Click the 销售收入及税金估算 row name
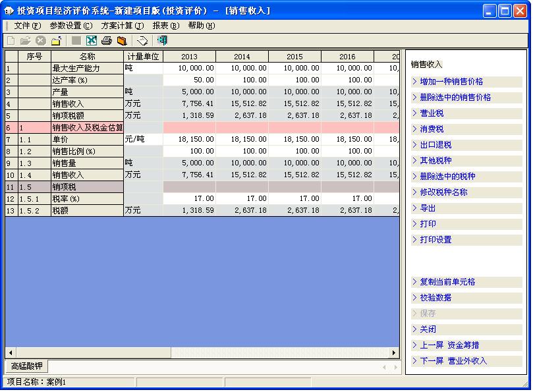Viewport: 533px width, 392px height. coord(88,128)
